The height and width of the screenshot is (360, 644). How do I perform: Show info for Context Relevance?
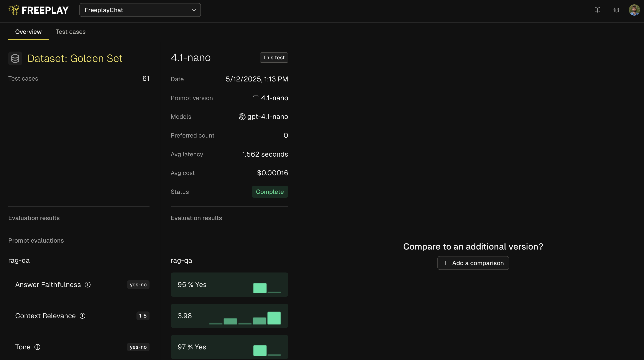click(x=82, y=316)
